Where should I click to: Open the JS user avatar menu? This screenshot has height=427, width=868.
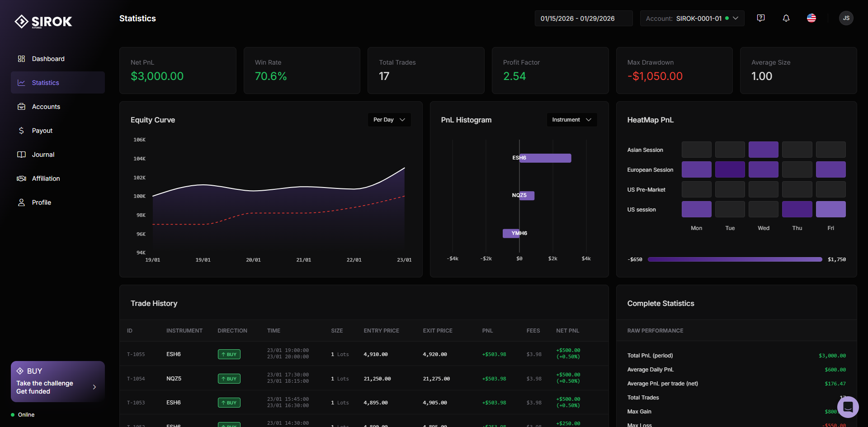point(846,18)
